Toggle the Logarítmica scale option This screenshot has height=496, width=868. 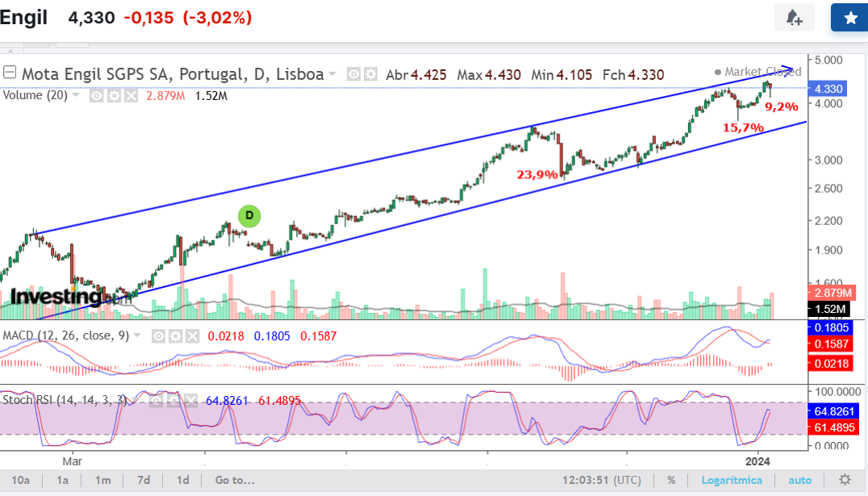(x=732, y=480)
